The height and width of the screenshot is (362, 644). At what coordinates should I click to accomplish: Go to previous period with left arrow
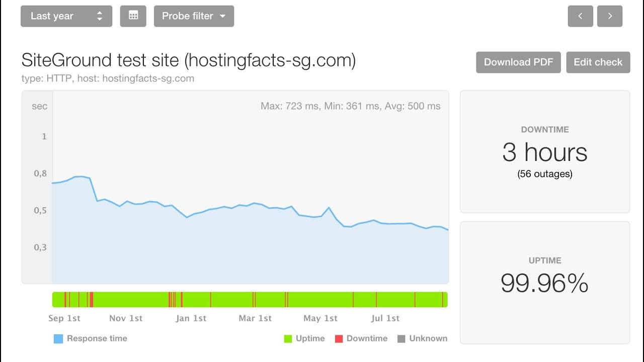[x=580, y=16]
